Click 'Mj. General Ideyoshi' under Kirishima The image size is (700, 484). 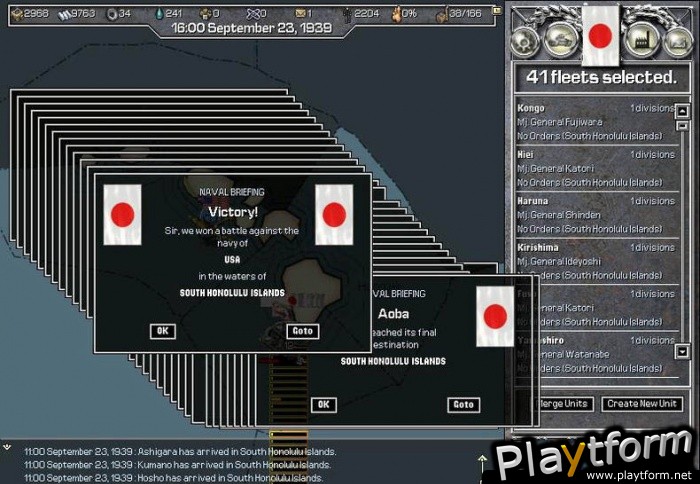click(x=558, y=261)
